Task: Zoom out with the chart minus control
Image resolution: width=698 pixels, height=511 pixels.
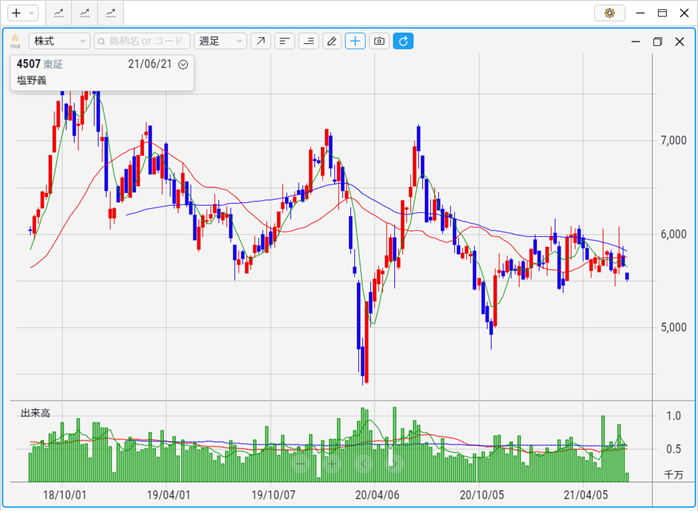Action: [x=301, y=464]
